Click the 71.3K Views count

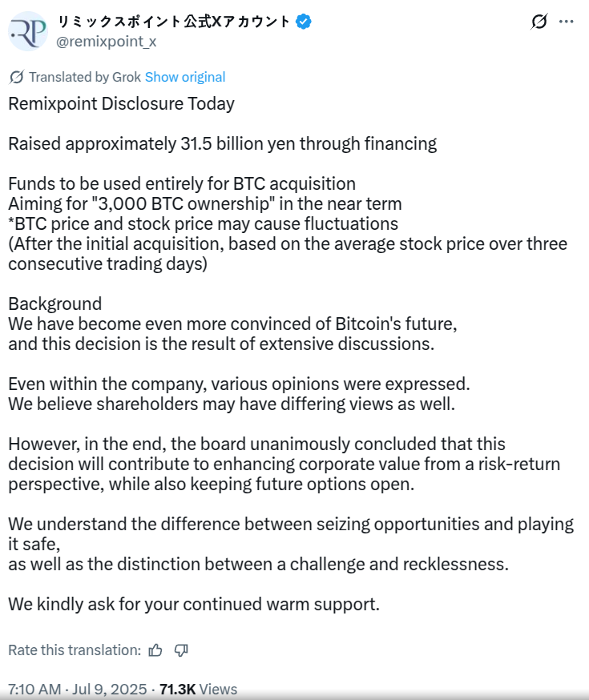point(198,689)
